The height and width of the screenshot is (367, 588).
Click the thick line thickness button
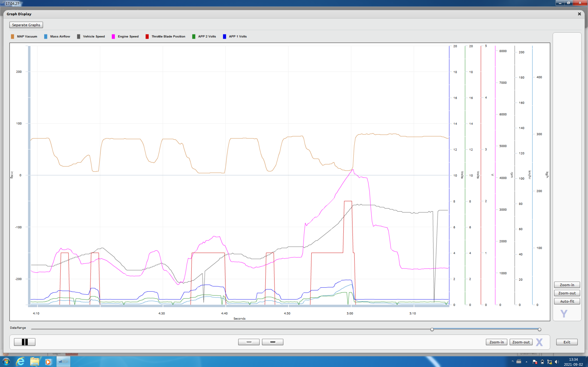click(272, 342)
